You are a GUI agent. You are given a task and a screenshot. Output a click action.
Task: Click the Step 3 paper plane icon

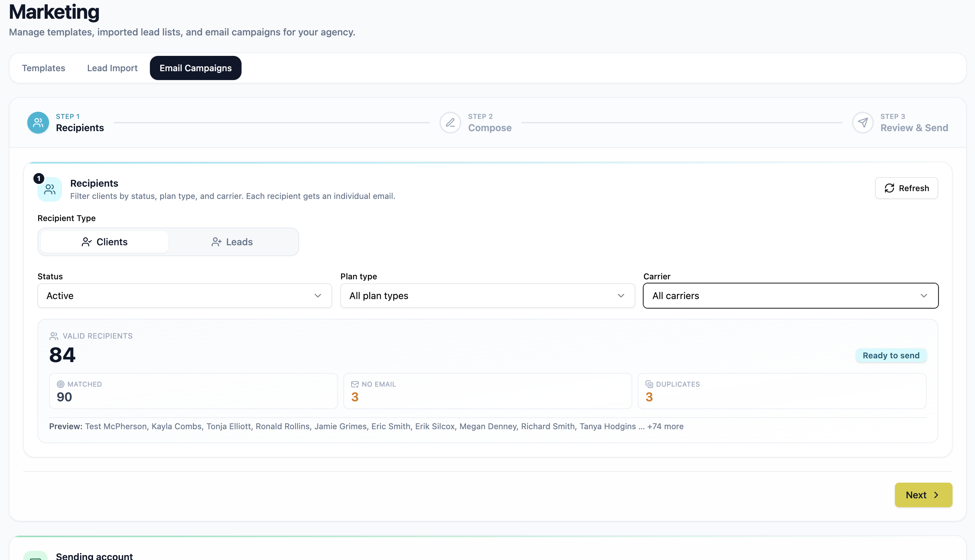(863, 123)
